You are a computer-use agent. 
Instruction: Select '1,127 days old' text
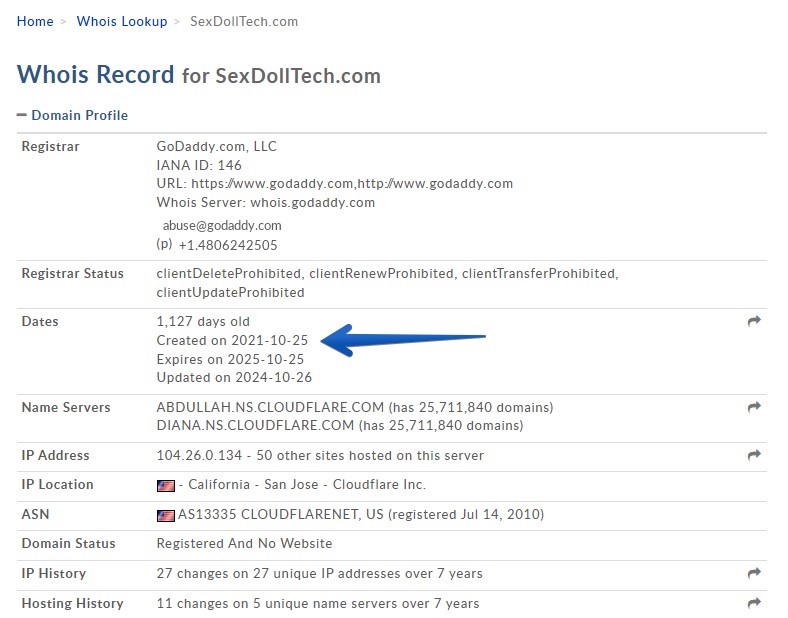coord(203,322)
